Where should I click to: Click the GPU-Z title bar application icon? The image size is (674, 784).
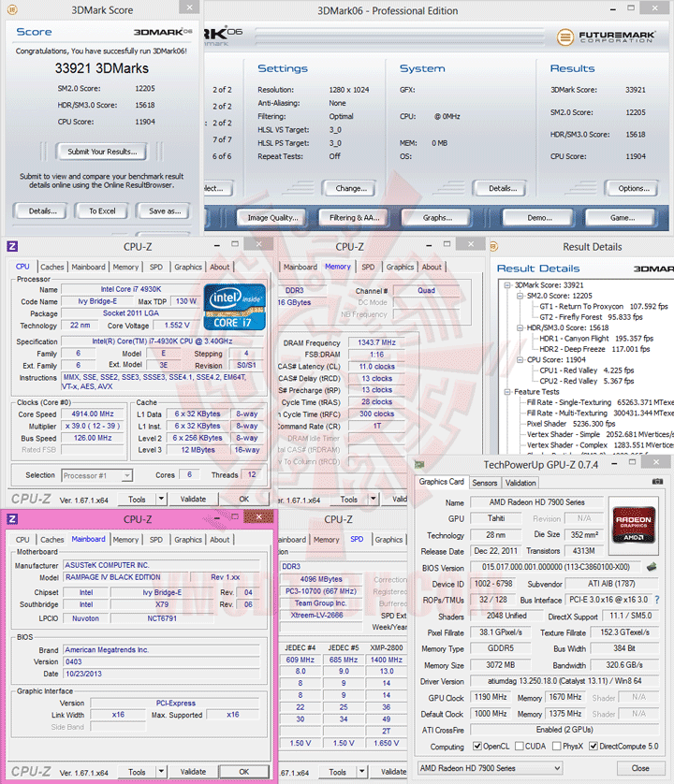point(419,464)
